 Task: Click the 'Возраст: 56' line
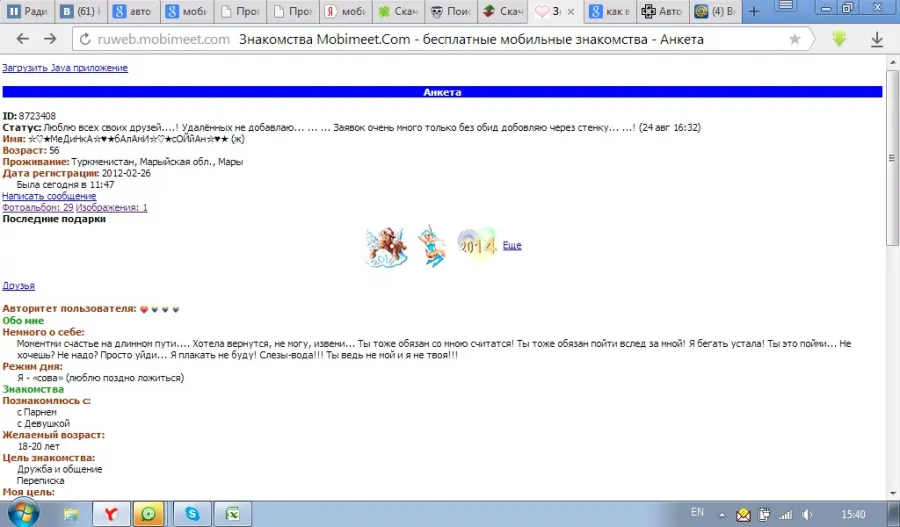point(31,150)
